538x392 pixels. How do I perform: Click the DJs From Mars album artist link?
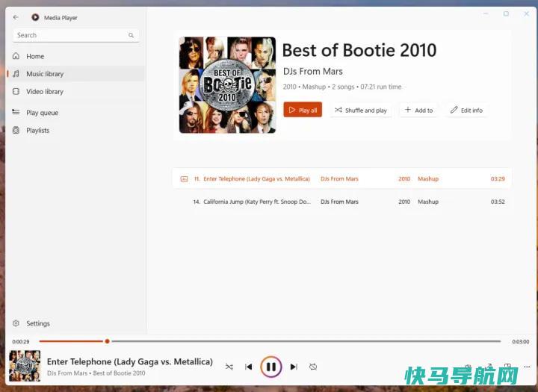312,72
